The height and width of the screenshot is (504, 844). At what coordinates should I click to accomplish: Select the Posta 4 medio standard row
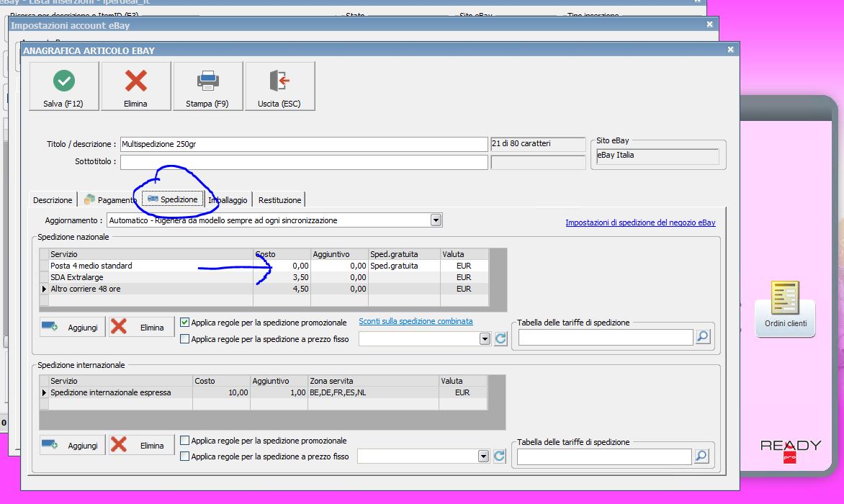pyautogui.click(x=264, y=266)
